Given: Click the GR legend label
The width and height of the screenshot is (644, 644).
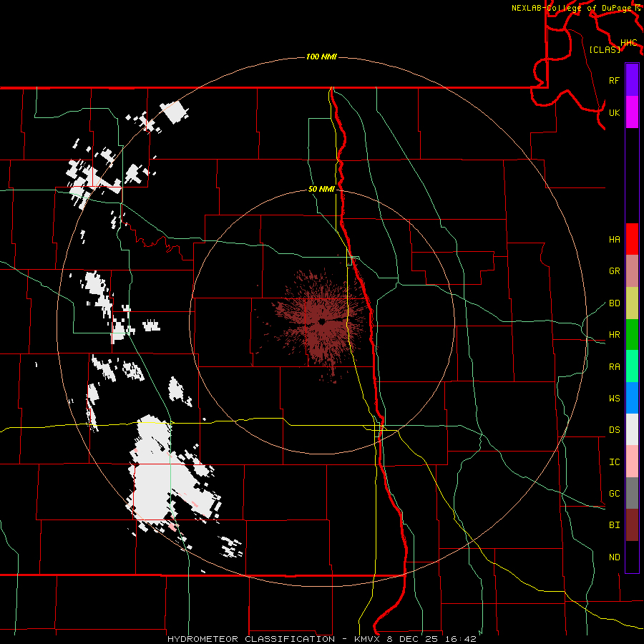Looking at the screenshot, I should click(614, 271).
